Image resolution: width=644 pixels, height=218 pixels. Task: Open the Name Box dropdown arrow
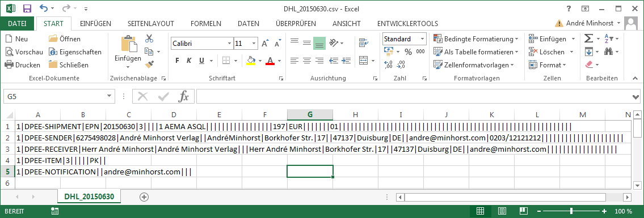(110, 97)
